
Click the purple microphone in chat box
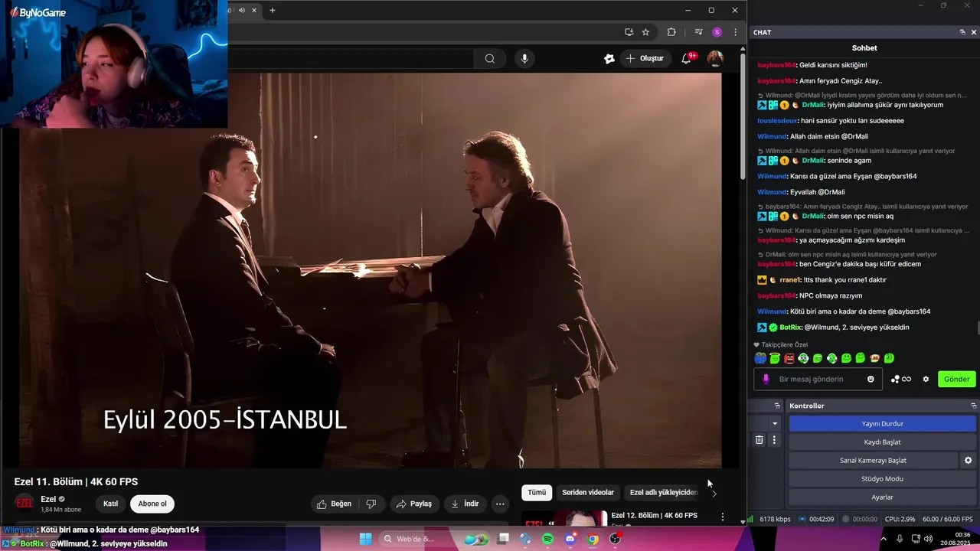(766, 379)
